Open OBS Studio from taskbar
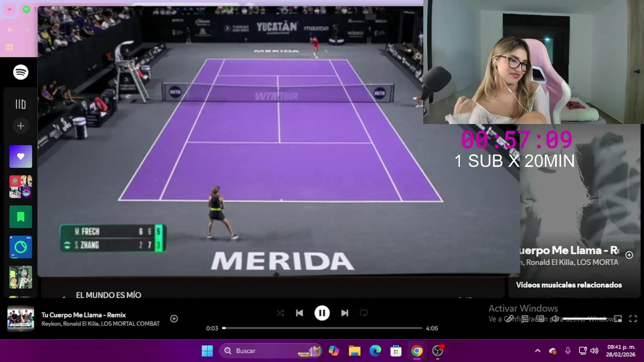The height and width of the screenshot is (362, 644). point(438,351)
